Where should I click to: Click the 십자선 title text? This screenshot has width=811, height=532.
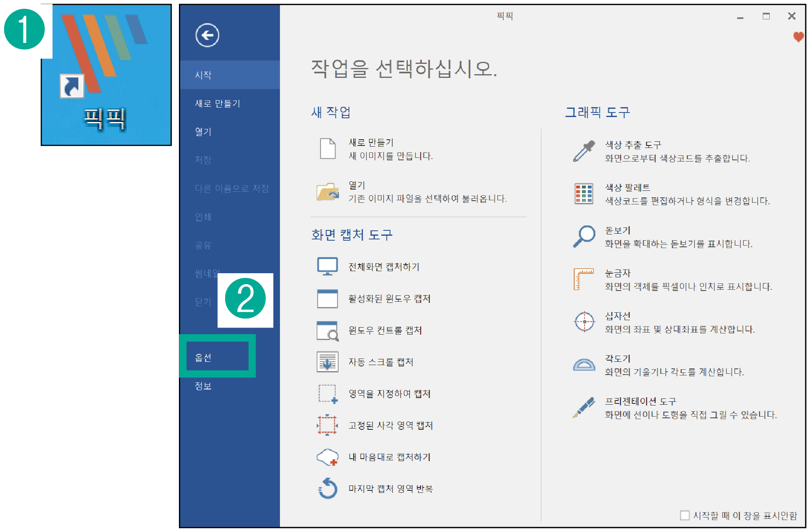(x=618, y=316)
